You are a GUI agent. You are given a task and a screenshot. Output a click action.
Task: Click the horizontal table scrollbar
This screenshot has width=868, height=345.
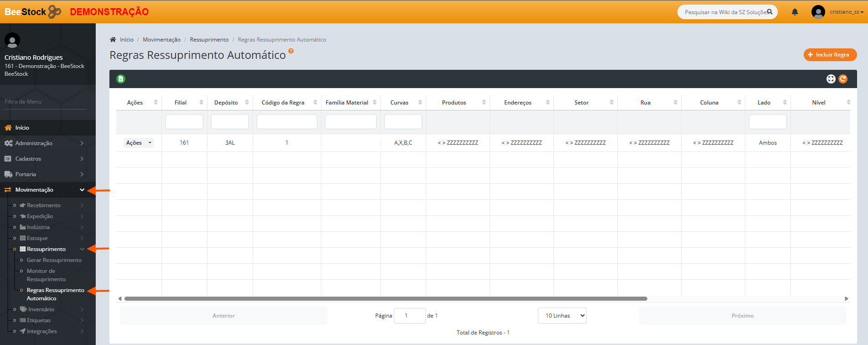386,299
